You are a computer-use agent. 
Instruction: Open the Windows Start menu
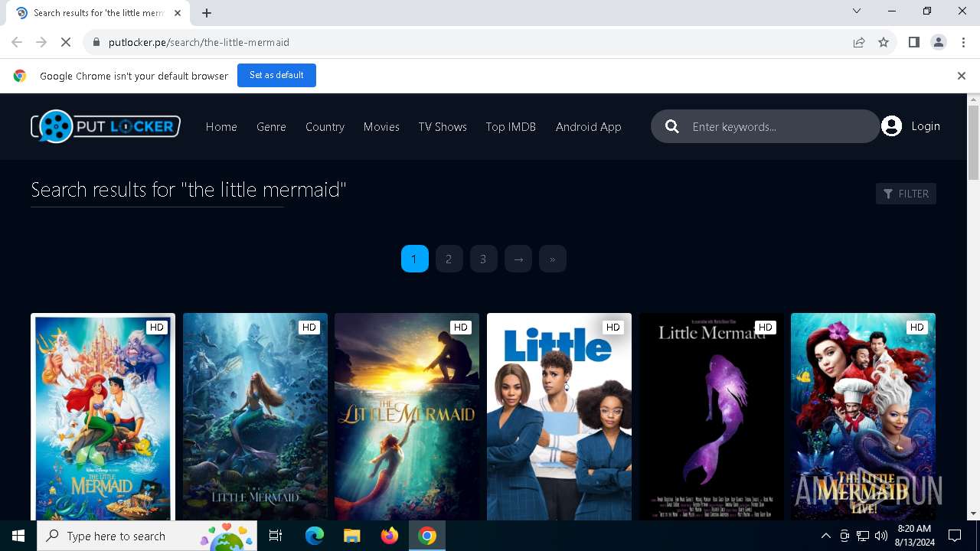(x=18, y=536)
